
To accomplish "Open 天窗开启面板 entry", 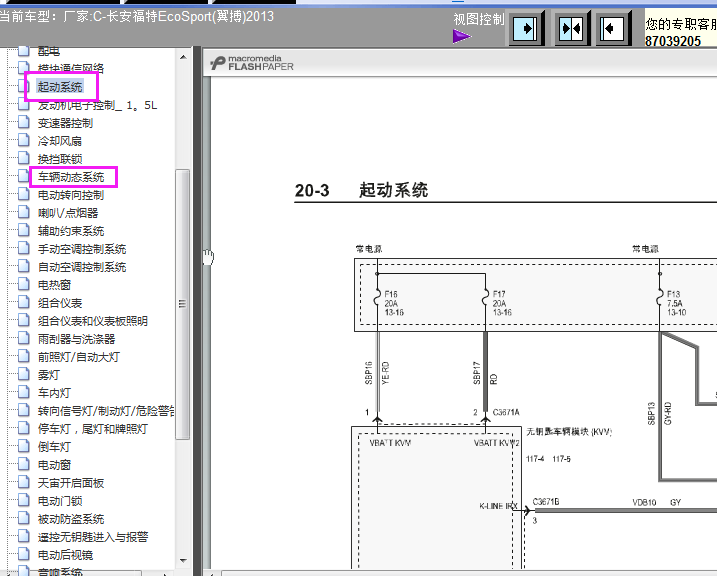I will [x=71, y=483].
